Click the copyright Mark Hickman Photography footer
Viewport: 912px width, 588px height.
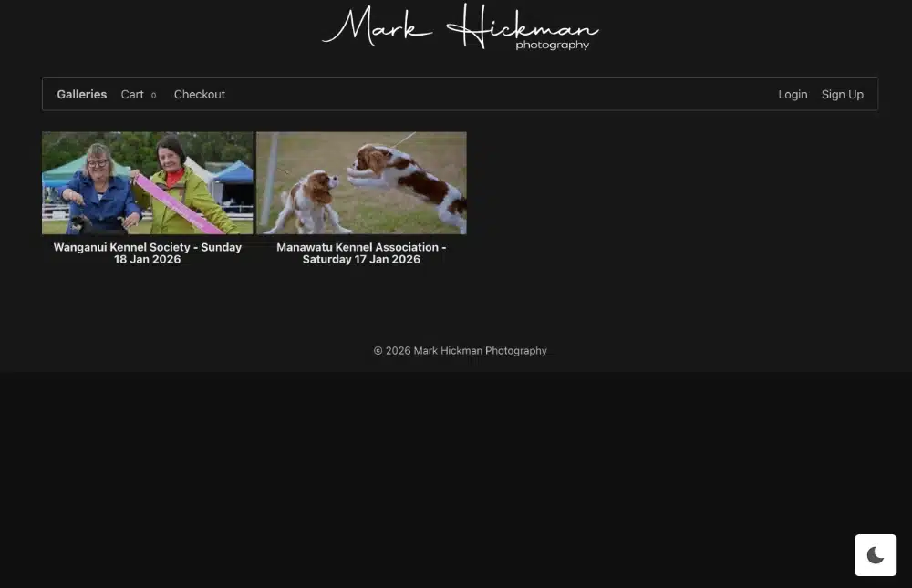460,350
